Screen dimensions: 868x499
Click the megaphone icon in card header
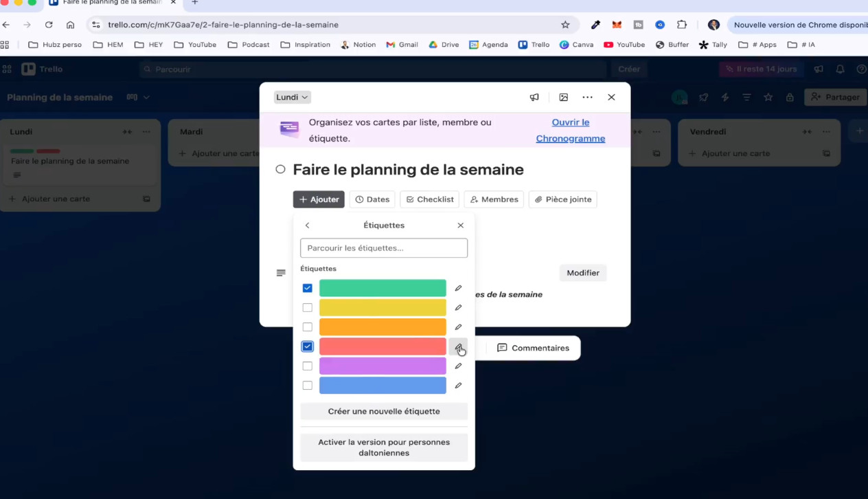(534, 98)
